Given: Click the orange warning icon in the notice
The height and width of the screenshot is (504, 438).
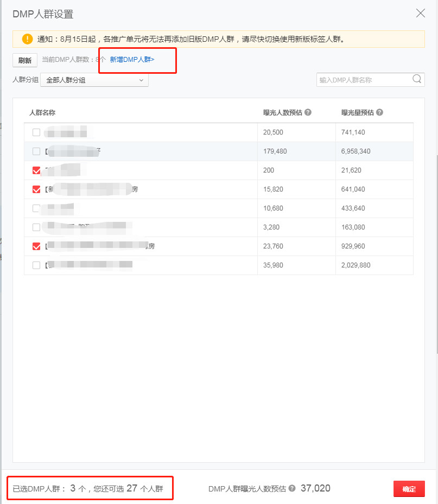Looking at the screenshot, I should tap(27, 39).
